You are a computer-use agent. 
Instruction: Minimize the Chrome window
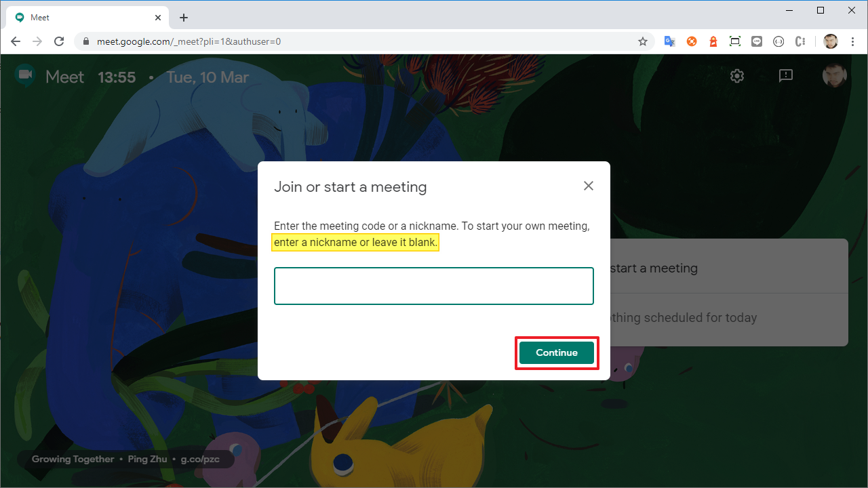pyautogui.click(x=791, y=10)
